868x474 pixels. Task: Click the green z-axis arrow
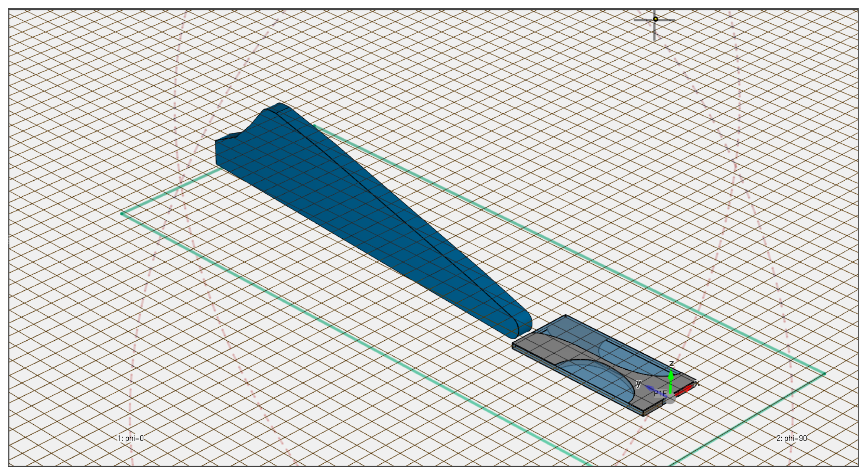[x=671, y=380]
